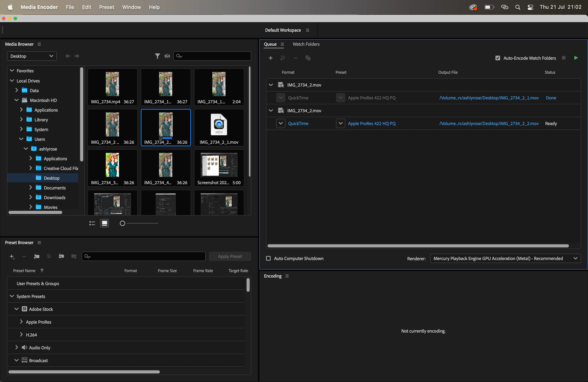Open the Media Browser panel menu icon
Screen dimensions: 588x382
click(39, 44)
